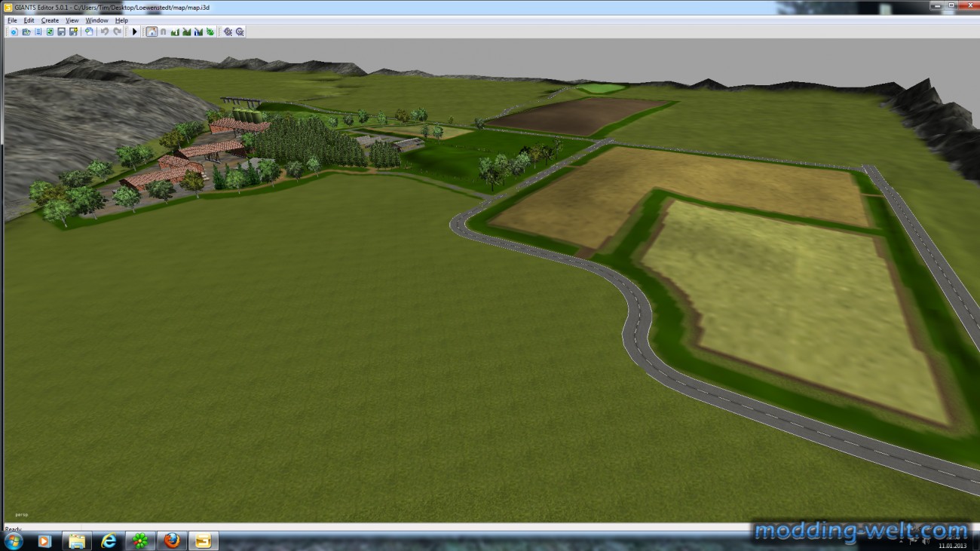Click the first gear settings toolbar icon
The width and height of the screenshot is (980, 551).
228,32
